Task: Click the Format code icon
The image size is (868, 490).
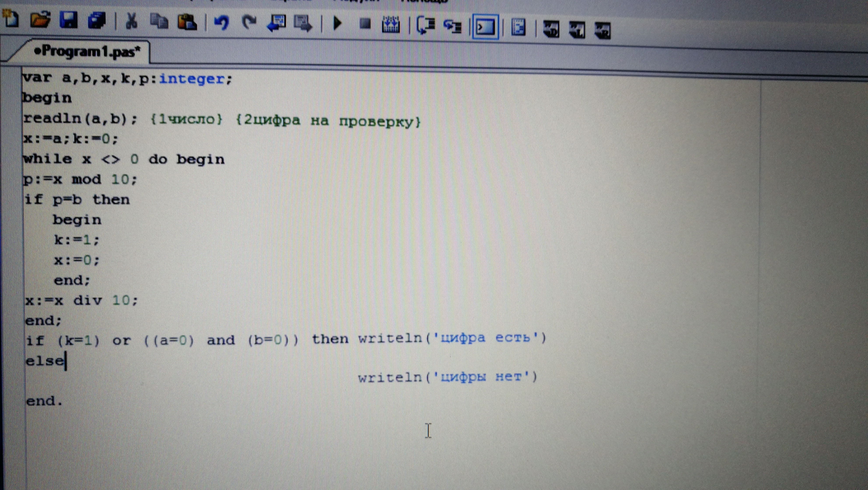Action: 518,27
